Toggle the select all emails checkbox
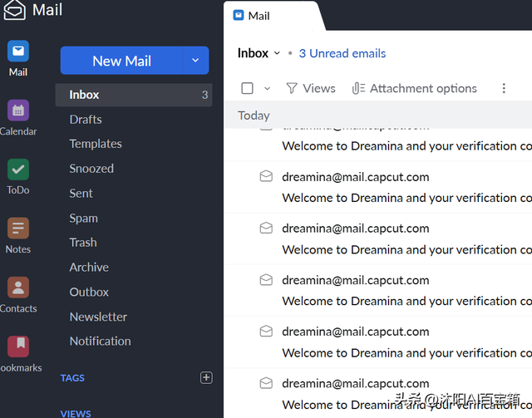Screen dimensions: 532x418 247,88
